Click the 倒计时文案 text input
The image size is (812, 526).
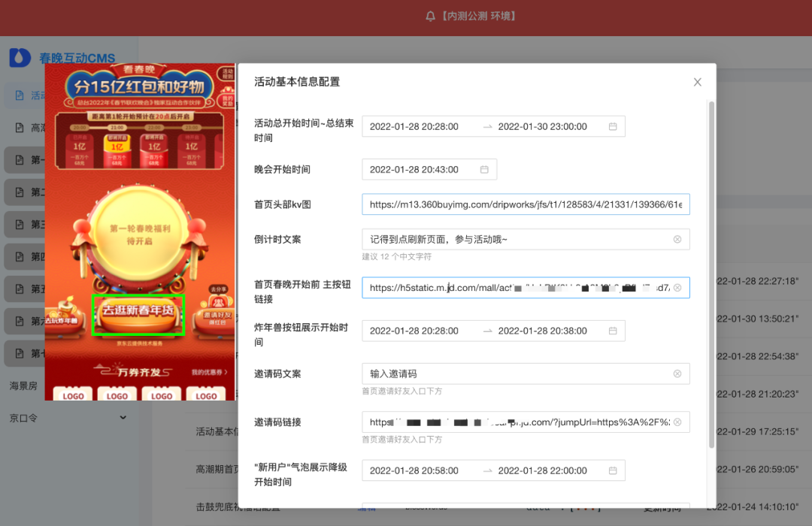tap(526, 239)
